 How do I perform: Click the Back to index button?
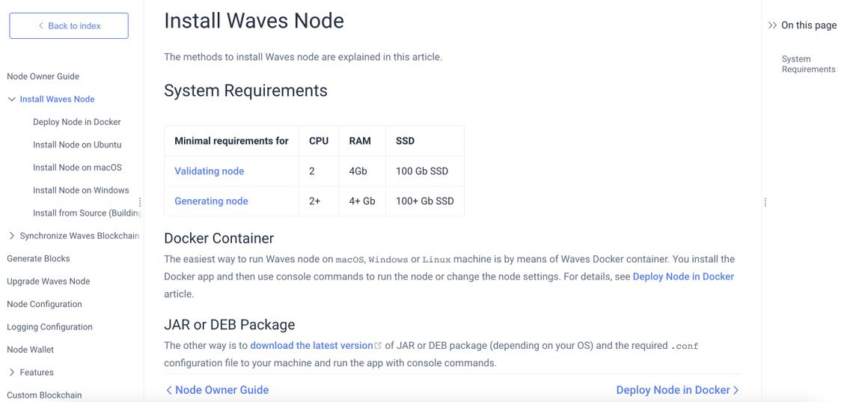click(69, 26)
